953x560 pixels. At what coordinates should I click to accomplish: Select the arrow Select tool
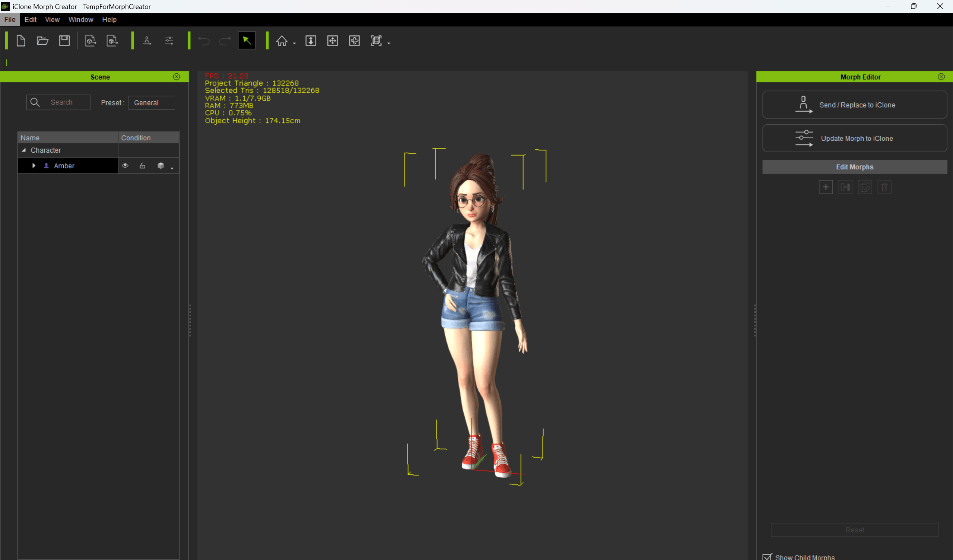[x=247, y=41]
